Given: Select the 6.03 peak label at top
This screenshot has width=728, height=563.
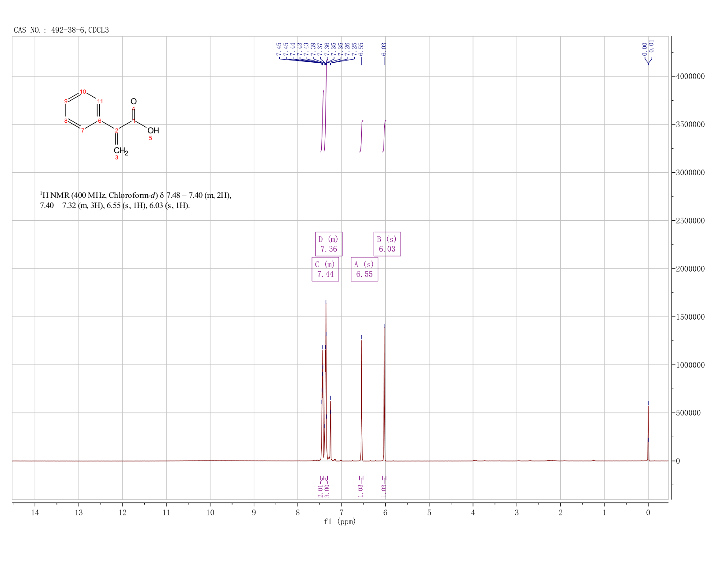Looking at the screenshot, I should coord(384,49).
